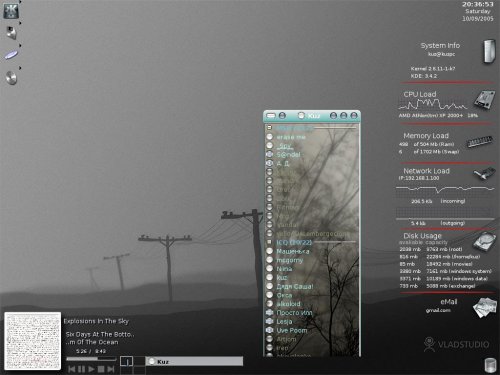Click the status icon beside Lesja
This screenshot has height=375, width=500.
[x=270, y=321]
